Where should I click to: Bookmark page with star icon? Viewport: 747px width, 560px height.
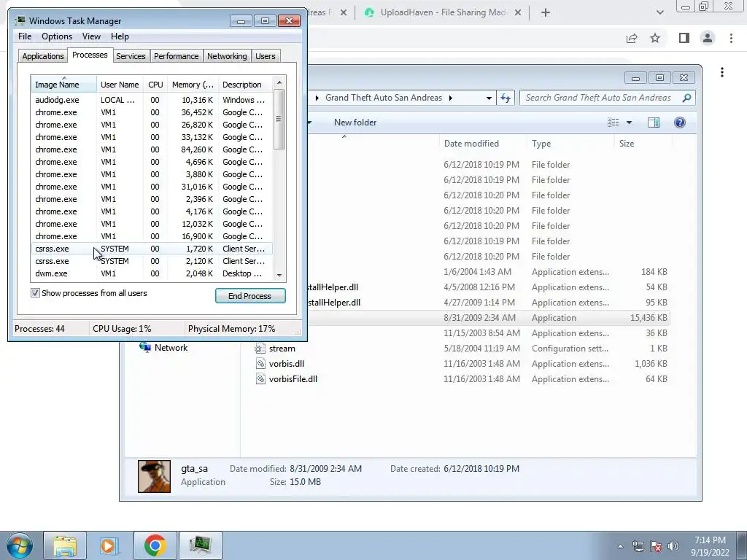(x=655, y=38)
